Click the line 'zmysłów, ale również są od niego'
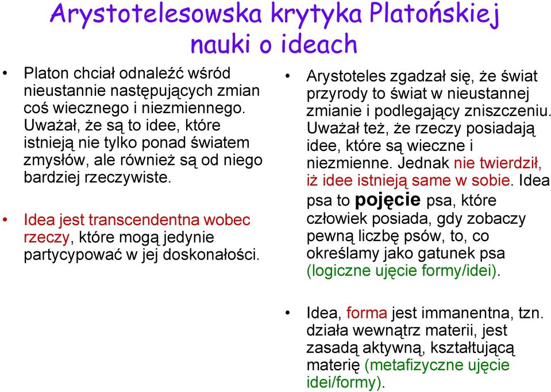The width and height of the screenshot is (551, 392). (143, 160)
